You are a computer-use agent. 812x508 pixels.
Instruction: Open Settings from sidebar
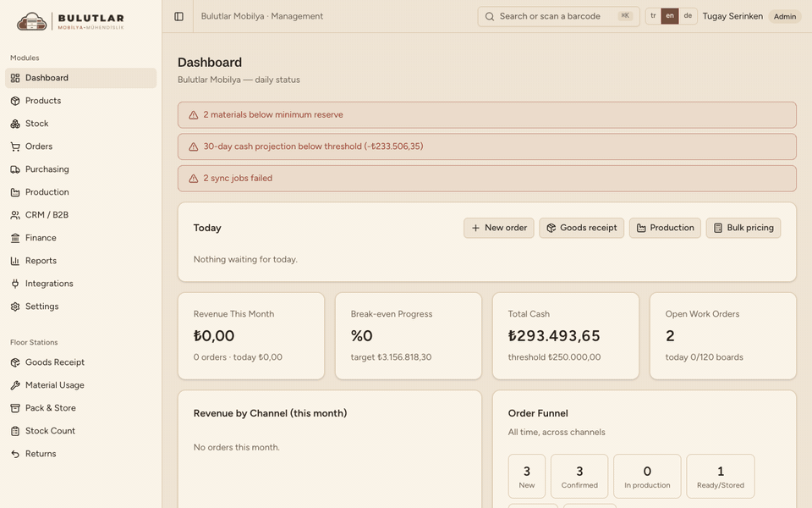click(x=81, y=306)
